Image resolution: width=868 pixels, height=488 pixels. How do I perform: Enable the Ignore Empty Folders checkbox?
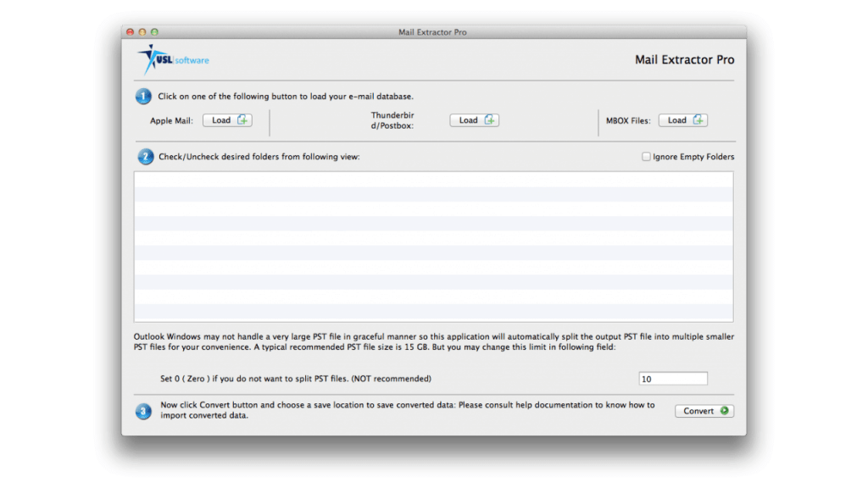click(646, 157)
